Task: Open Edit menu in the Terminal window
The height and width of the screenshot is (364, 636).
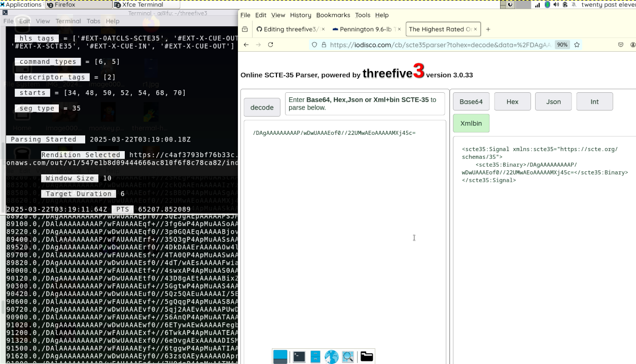Action: 25,21
